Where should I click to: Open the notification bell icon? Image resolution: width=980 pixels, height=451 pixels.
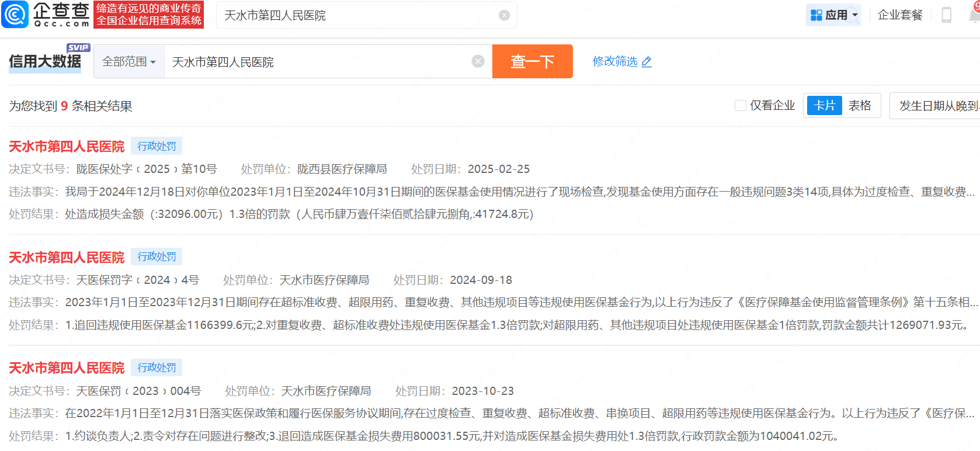pyautogui.click(x=975, y=14)
